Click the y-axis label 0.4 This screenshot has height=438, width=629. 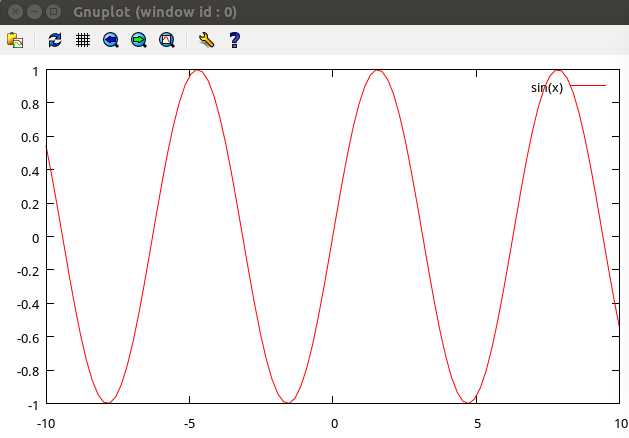[30, 171]
